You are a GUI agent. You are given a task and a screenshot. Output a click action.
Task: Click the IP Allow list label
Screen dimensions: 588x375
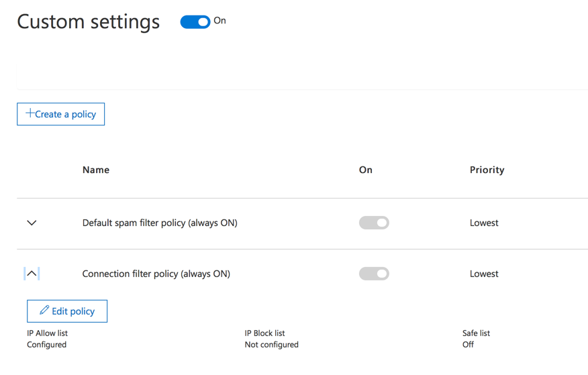click(x=47, y=333)
